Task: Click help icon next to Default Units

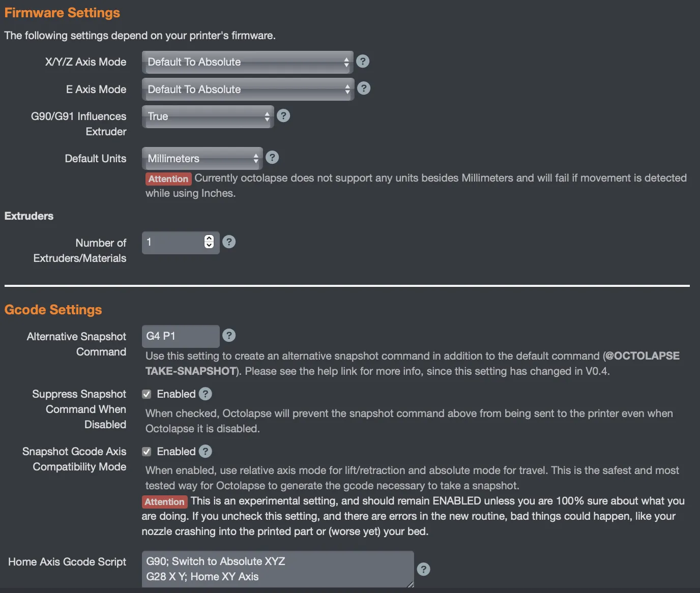Action: 272,158
